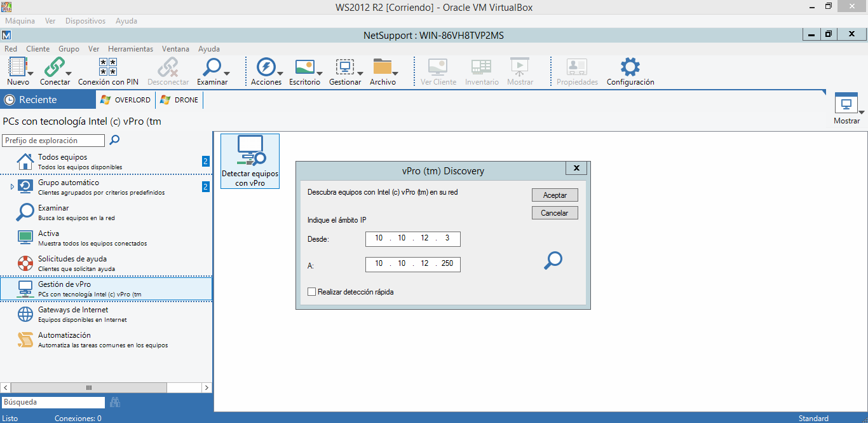Enable Realizar detección rápida checkbox
Viewport: 868px width, 423px height.
pyautogui.click(x=311, y=292)
